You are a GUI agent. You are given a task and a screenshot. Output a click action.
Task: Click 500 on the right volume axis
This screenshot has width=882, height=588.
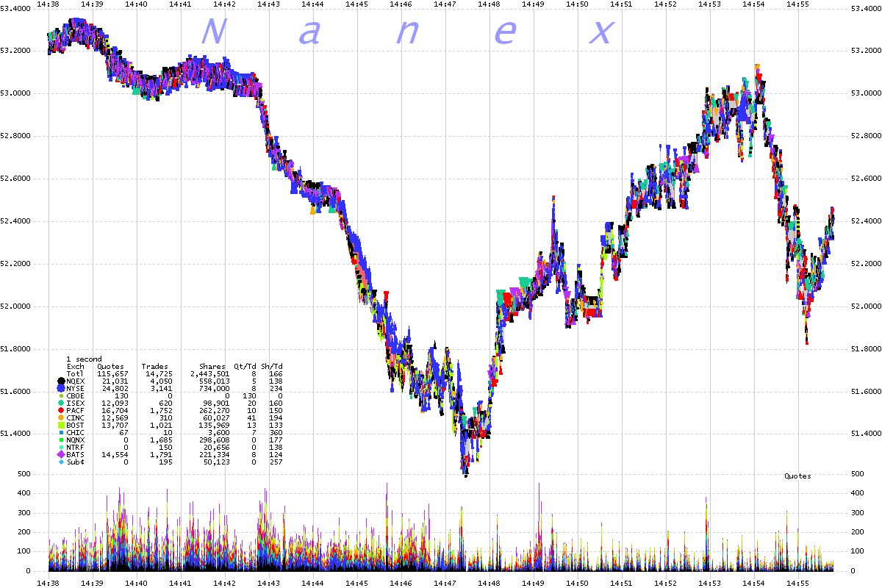tap(858, 474)
